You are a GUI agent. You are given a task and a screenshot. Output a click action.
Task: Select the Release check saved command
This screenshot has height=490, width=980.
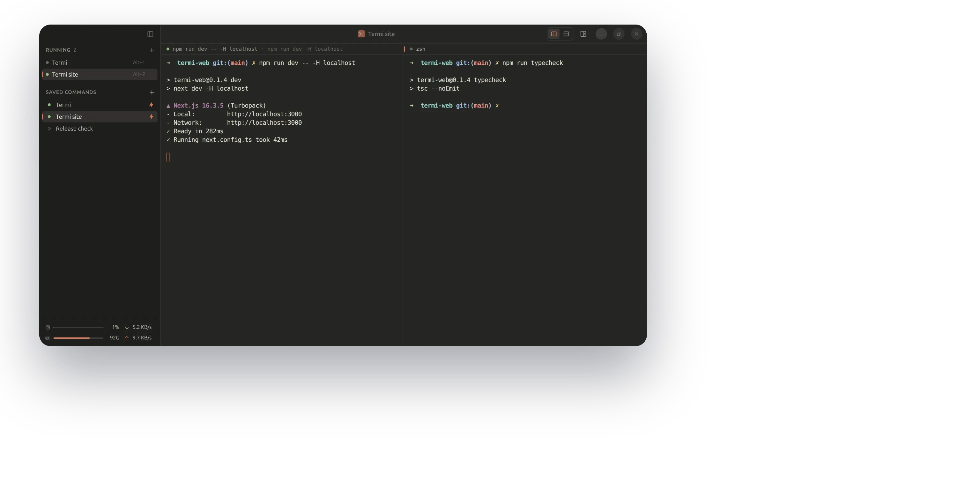point(100,129)
